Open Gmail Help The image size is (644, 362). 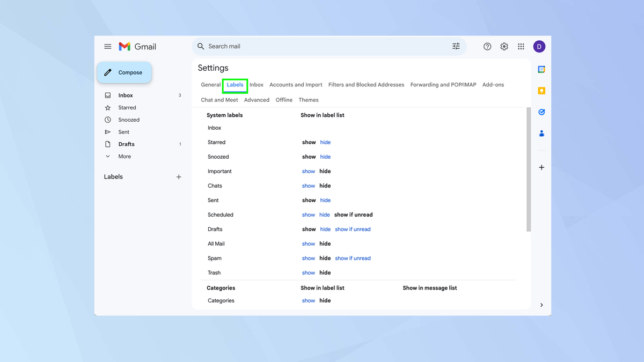coord(487,46)
